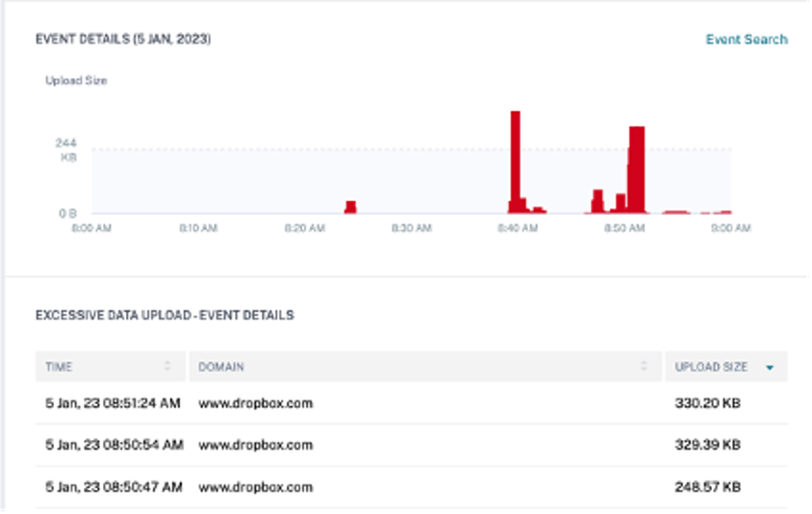Select the 08:51:24 AM event row
812x514 pixels.
[x=114, y=403]
